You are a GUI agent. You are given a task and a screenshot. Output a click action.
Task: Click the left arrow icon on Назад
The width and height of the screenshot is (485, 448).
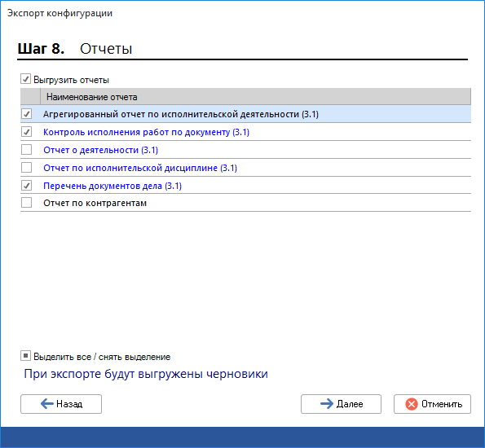click(47, 403)
